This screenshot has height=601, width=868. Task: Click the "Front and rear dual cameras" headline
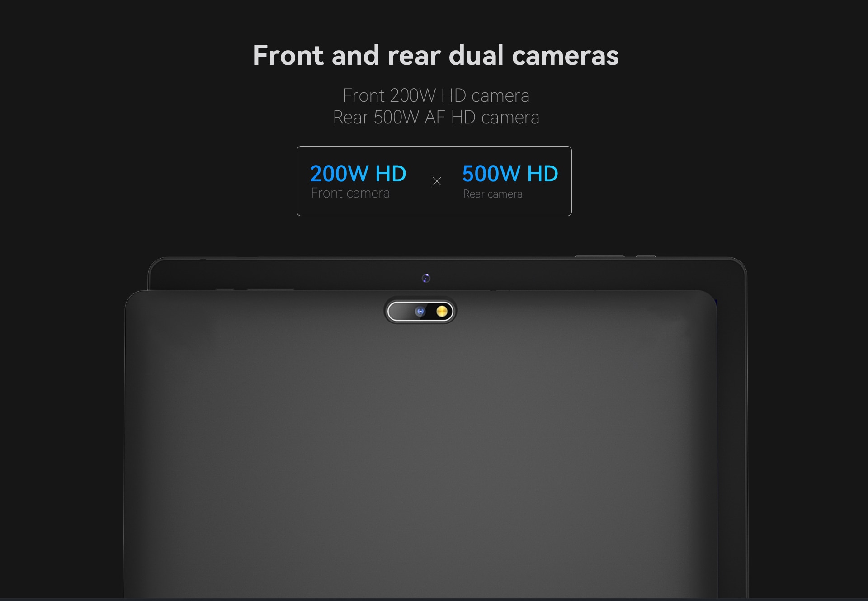tap(436, 55)
